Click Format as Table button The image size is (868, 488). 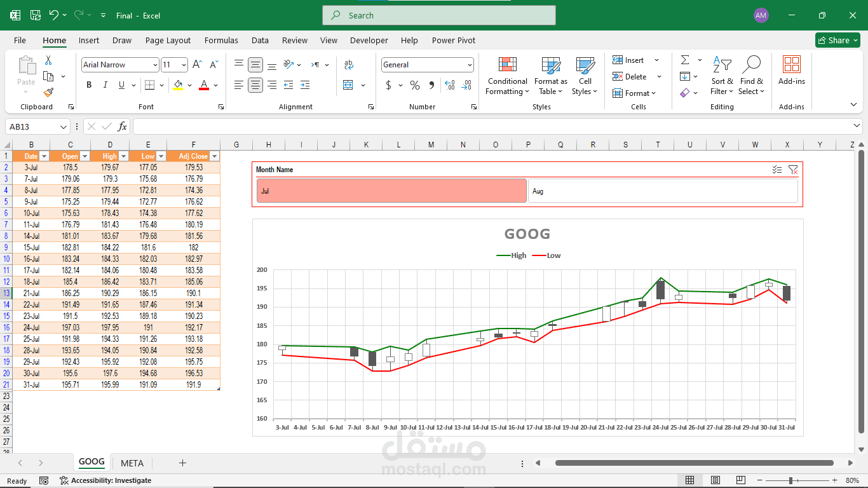pos(551,76)
